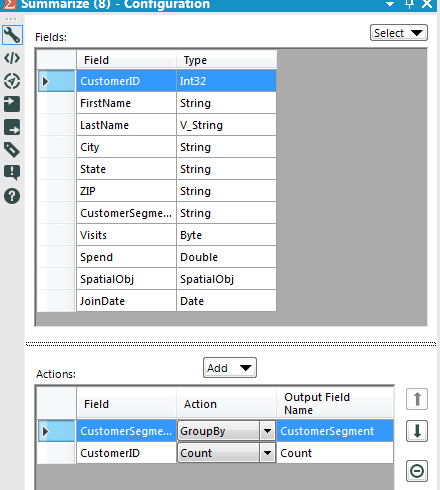Click the Field column header in Actions

pyautogui.click(x=126, y=404)
